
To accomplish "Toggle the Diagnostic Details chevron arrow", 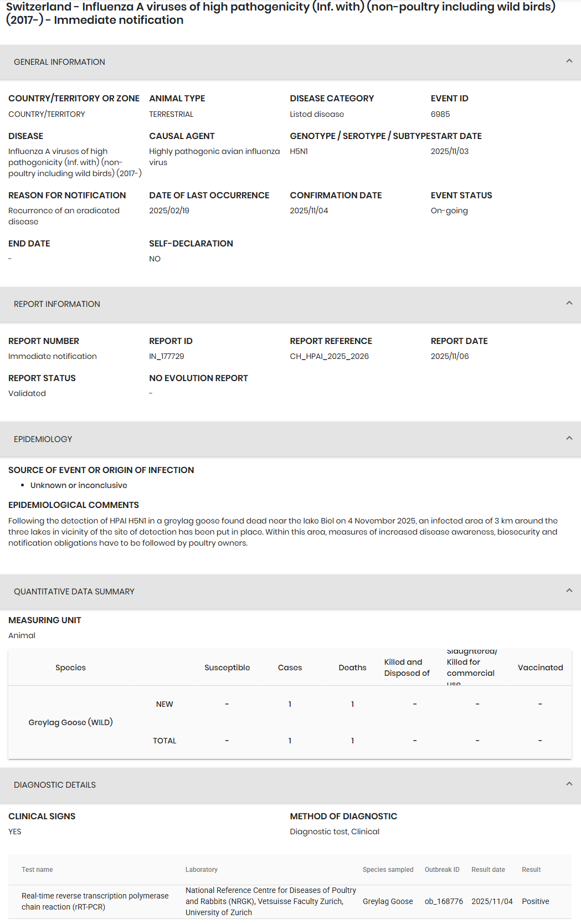I will tap(569, 784).
